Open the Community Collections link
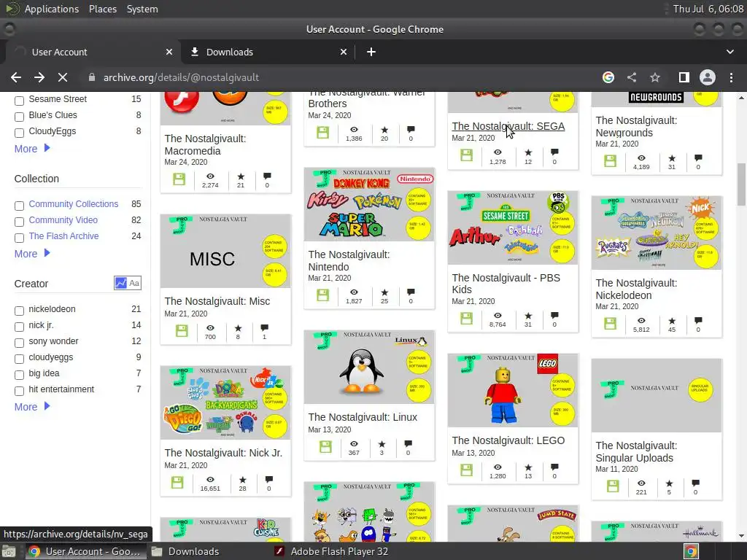This screenshot has height=560, width=747. [74, 204]
